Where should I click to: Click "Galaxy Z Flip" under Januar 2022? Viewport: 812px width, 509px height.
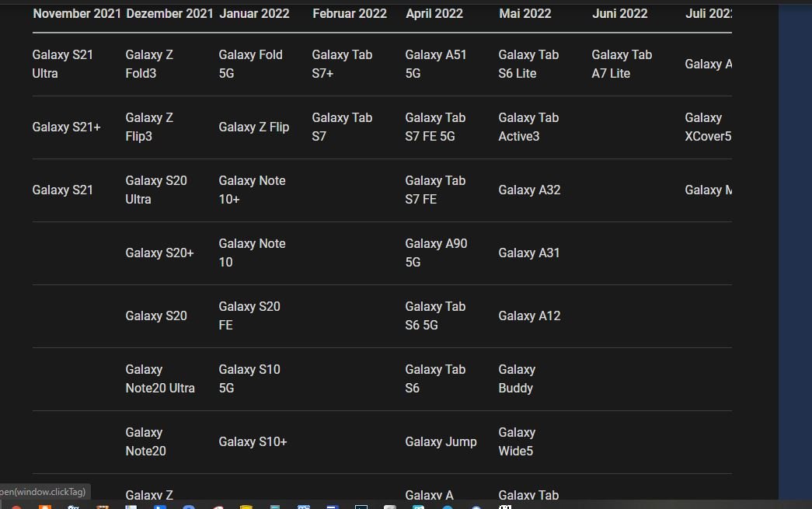[254, 127]
